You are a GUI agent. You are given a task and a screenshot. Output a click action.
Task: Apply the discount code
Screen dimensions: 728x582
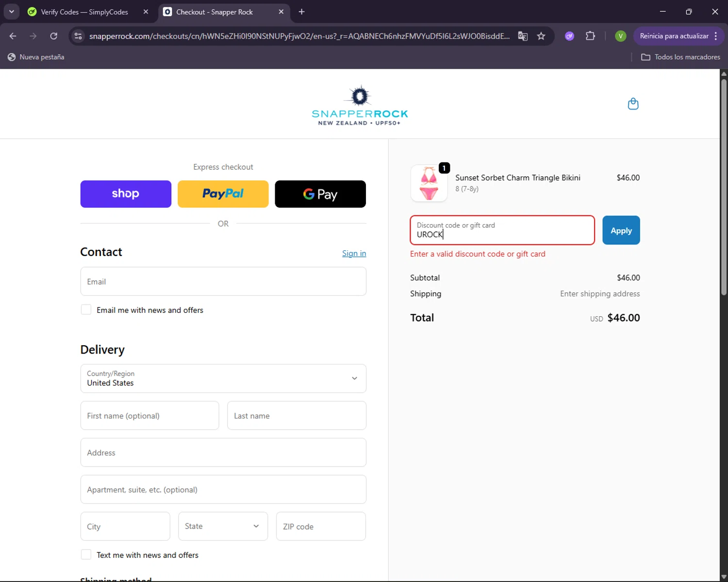pyautogui.click(x=621, y=230)
